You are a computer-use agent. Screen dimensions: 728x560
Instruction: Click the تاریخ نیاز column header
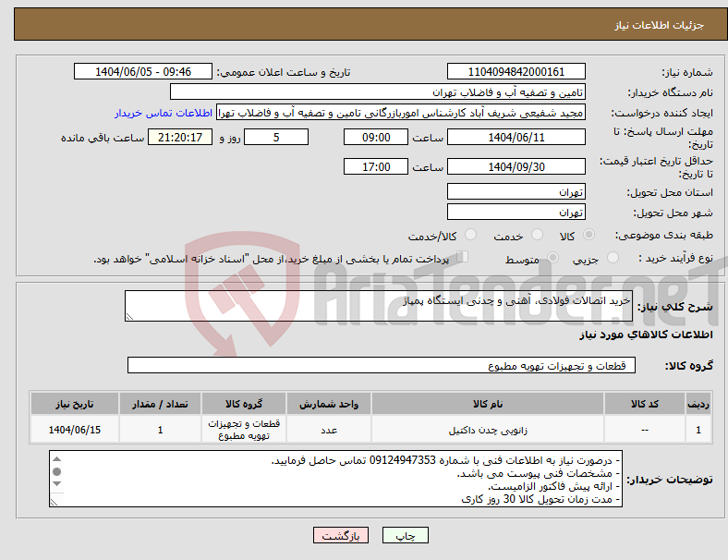point(75,404)
